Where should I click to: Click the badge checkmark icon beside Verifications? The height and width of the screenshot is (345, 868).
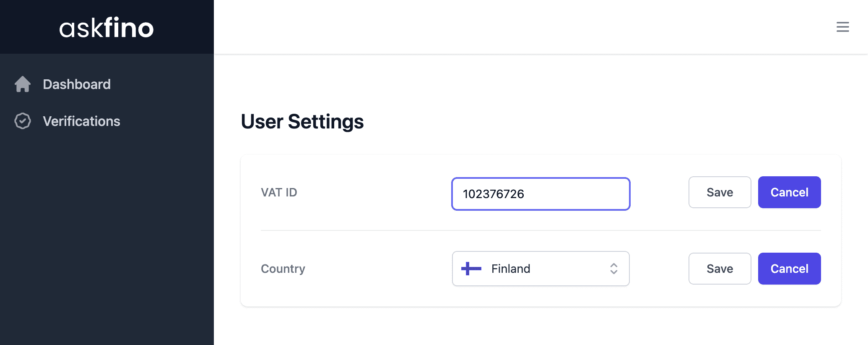point(23,121)
